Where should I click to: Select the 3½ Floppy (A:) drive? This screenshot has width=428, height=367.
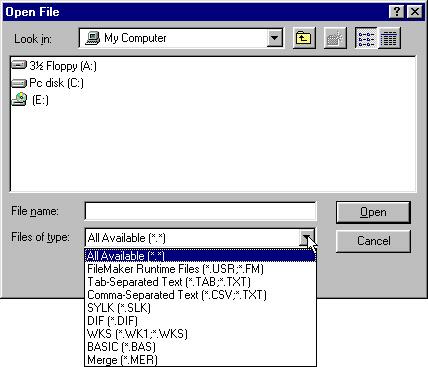[x=54, y=66]
